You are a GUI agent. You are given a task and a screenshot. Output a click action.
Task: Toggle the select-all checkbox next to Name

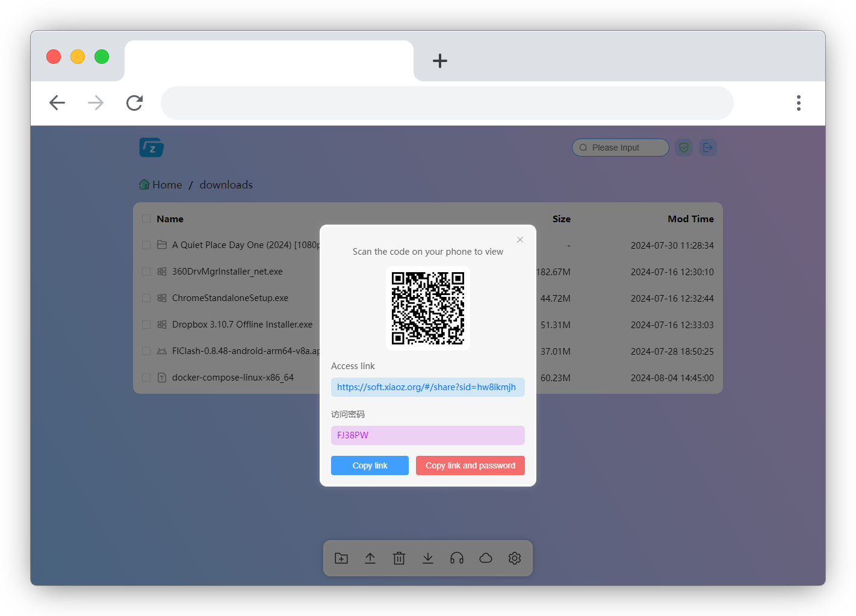[x=146, y=219]
